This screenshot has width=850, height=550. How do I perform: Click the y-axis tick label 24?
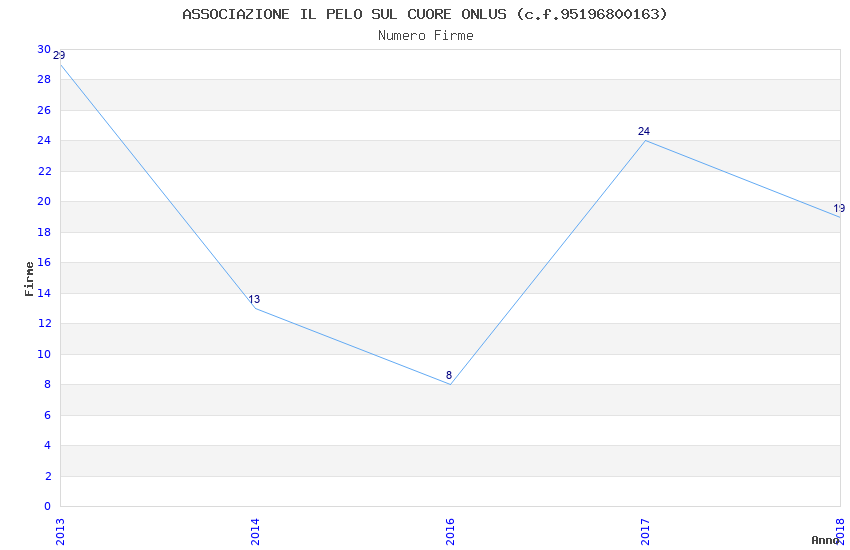pos(44,140)
